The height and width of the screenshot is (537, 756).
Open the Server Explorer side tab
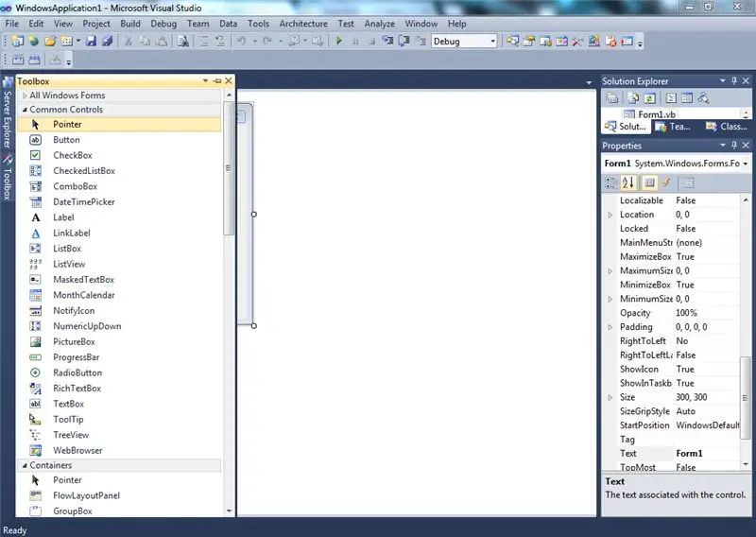(7, 113)
